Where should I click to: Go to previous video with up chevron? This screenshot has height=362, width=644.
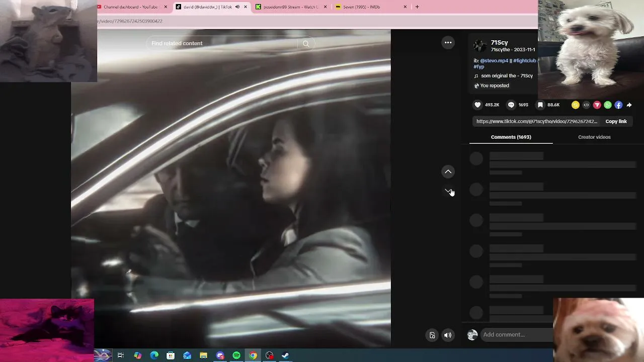(x=448, y=172)
